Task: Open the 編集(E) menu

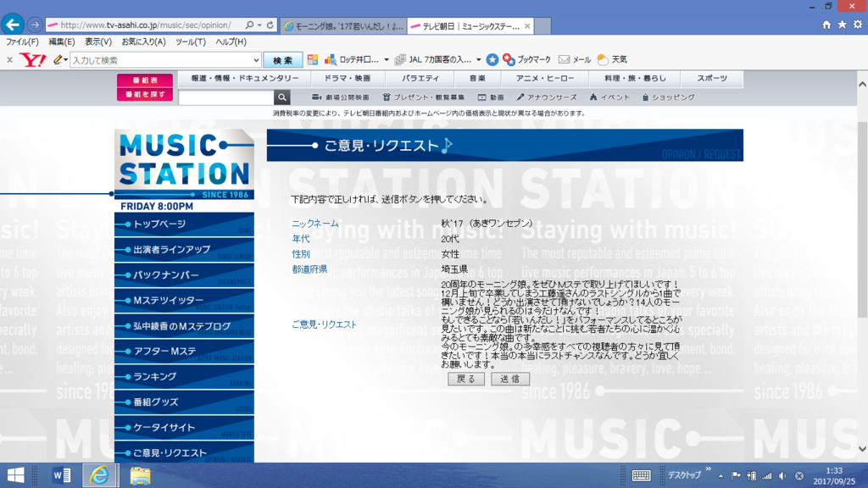Action: coord(61,42)
